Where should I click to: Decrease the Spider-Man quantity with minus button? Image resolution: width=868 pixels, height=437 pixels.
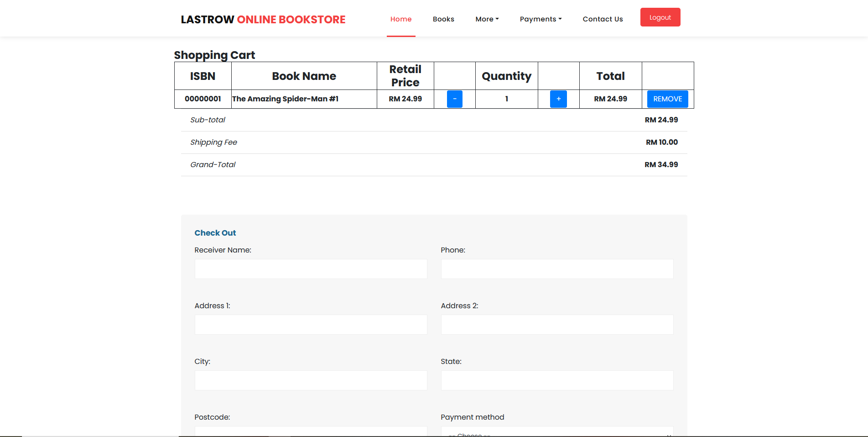tap(454, 99)
